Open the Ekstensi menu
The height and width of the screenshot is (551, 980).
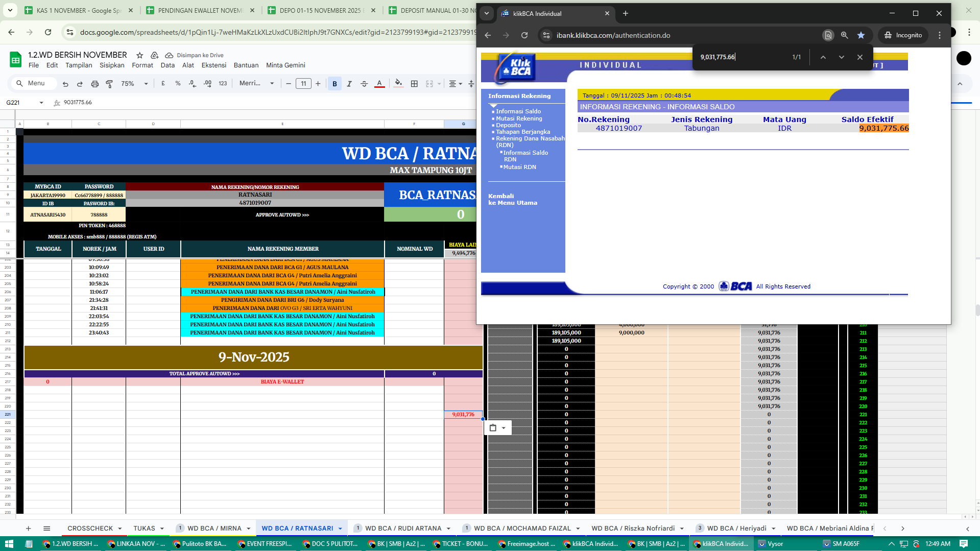click(x=214, y=65)
